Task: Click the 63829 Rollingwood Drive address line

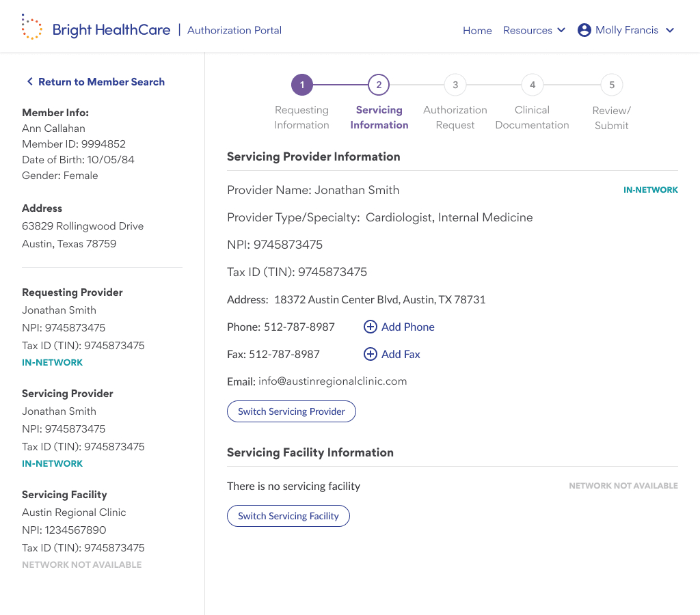Action: [83, 225]
